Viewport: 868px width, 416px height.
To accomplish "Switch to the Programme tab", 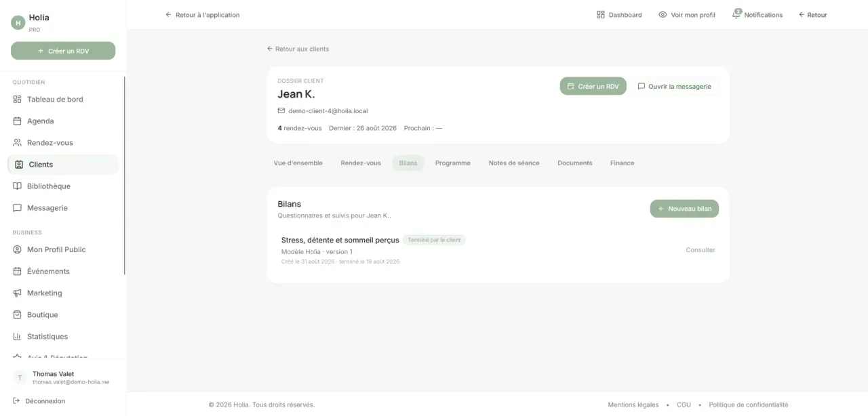I will [453, 163].
